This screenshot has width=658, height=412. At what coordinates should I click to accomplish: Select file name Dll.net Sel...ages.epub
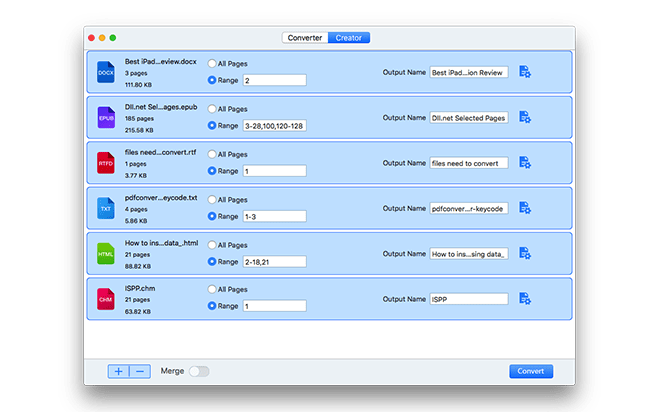[161, 107]
